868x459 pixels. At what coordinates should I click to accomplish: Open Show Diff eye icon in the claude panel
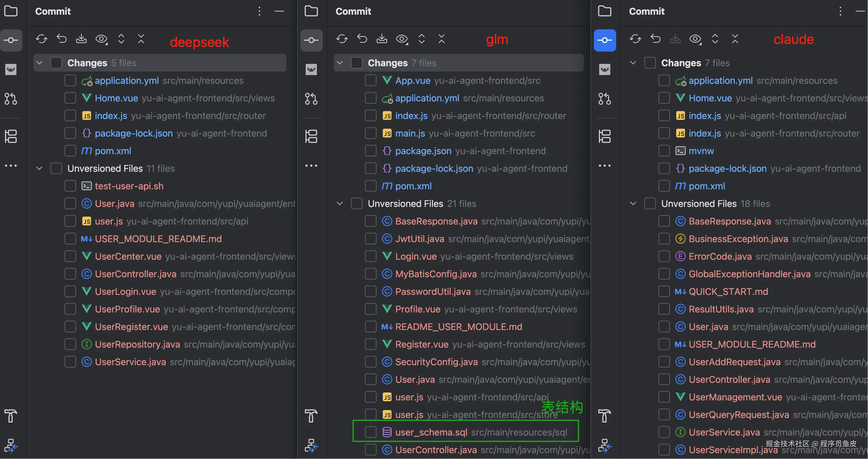coord(695,39)
